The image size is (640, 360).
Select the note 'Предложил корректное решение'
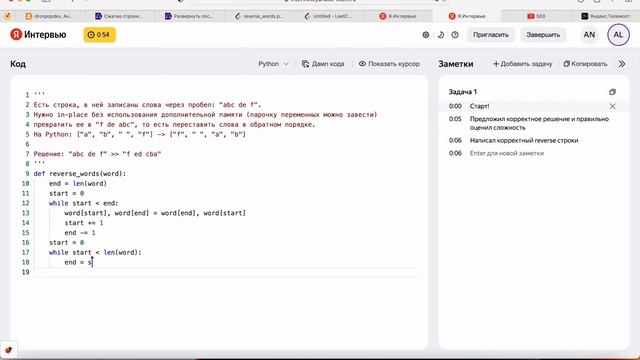[539, 123]
